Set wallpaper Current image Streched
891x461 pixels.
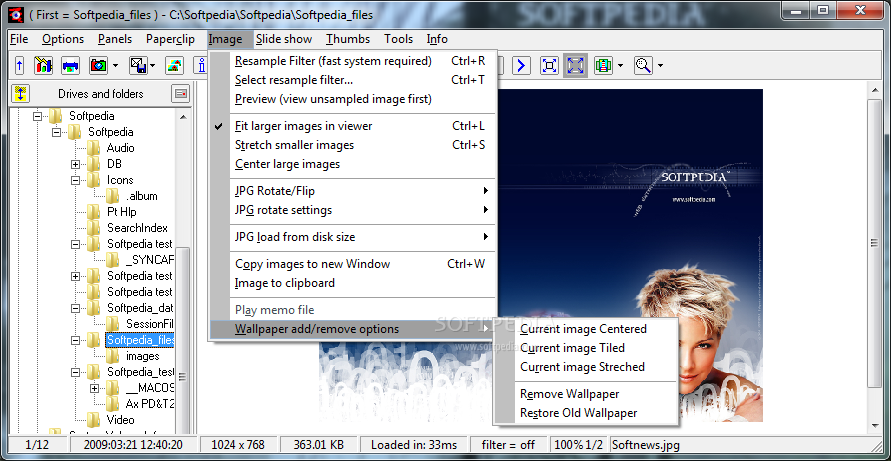click(585, 367)
